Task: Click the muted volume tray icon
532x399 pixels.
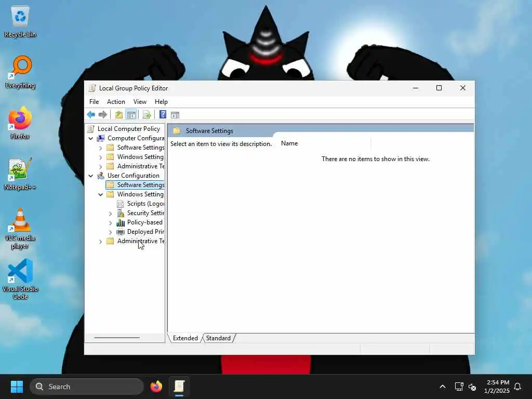Action: 472,387
